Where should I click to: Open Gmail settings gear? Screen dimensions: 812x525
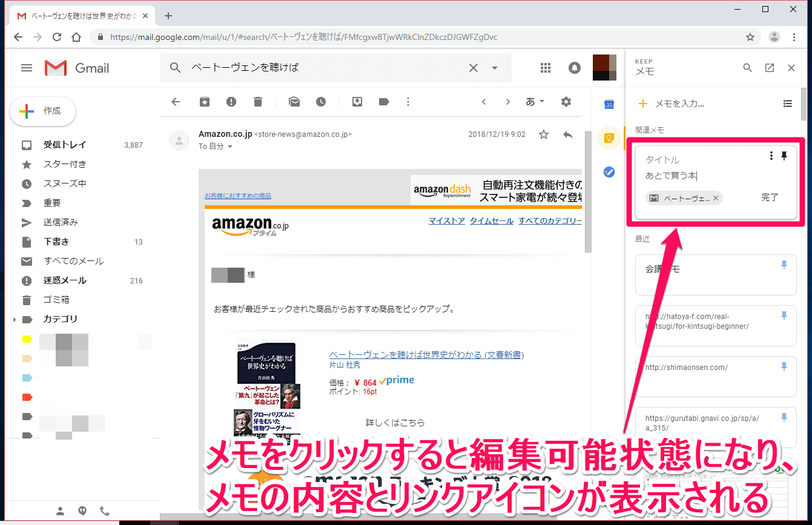pos(566,102)
